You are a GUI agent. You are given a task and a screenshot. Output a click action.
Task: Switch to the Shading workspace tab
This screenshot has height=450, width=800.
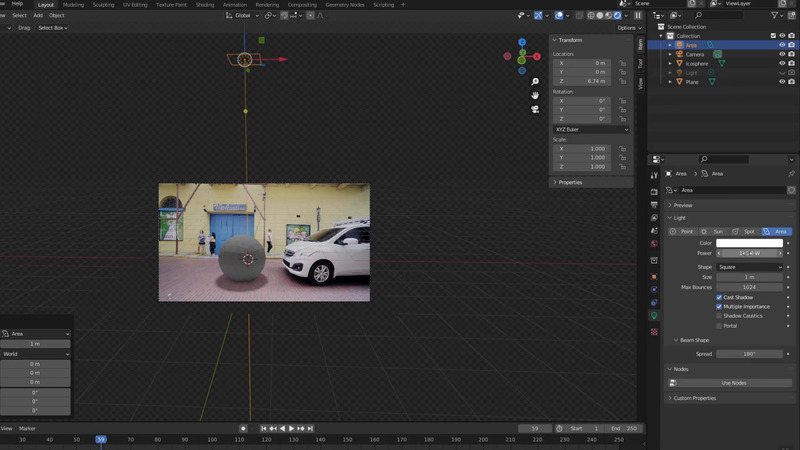click(x=204, y=4)
